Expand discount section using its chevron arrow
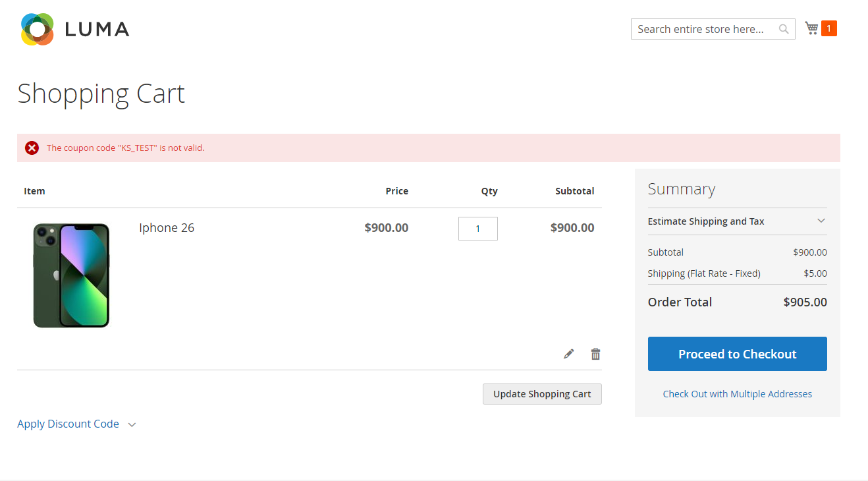868x481 pixels. point(132,425)
